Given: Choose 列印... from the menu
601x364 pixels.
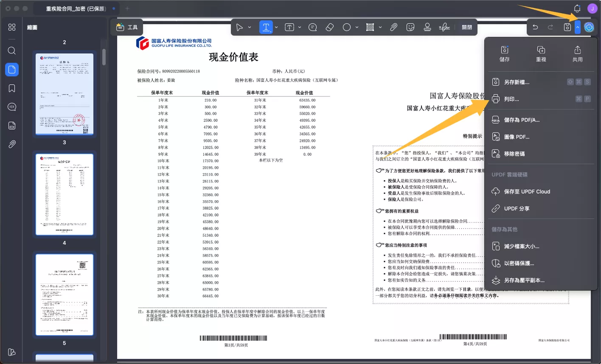Looking at the screenshot, I should click(541, 99).
